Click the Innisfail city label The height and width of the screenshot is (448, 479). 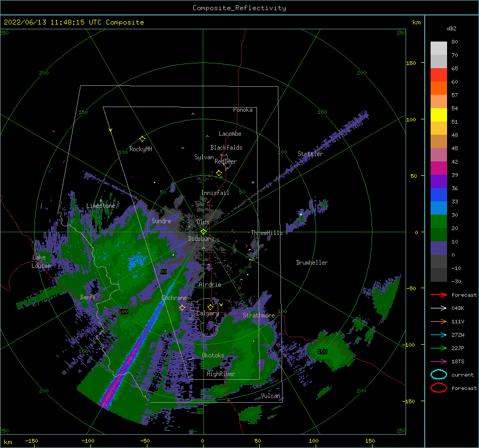pyautogui.click(x=215, y=193)
